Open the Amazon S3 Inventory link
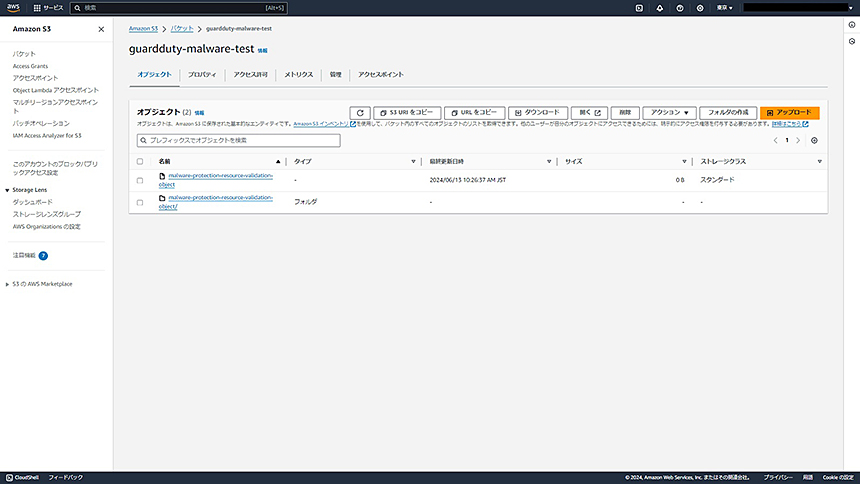 click(x=324, y=124)
